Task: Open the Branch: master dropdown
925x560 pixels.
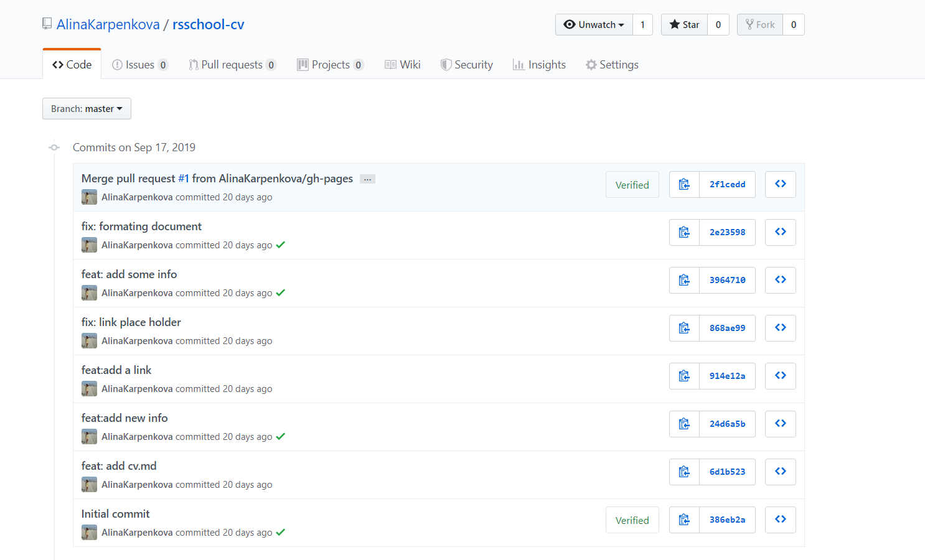Action: click(x=87, y=108)
